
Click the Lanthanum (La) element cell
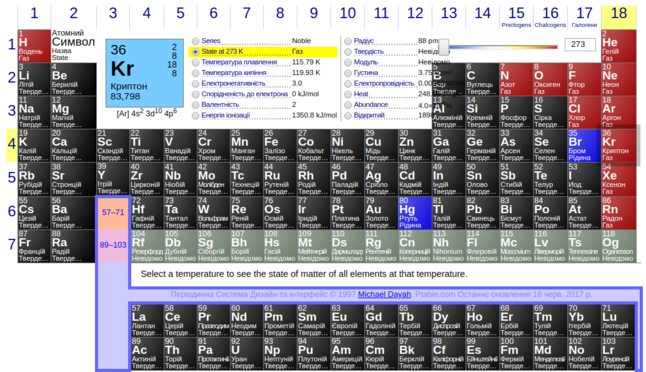click(x=147, y=321)
